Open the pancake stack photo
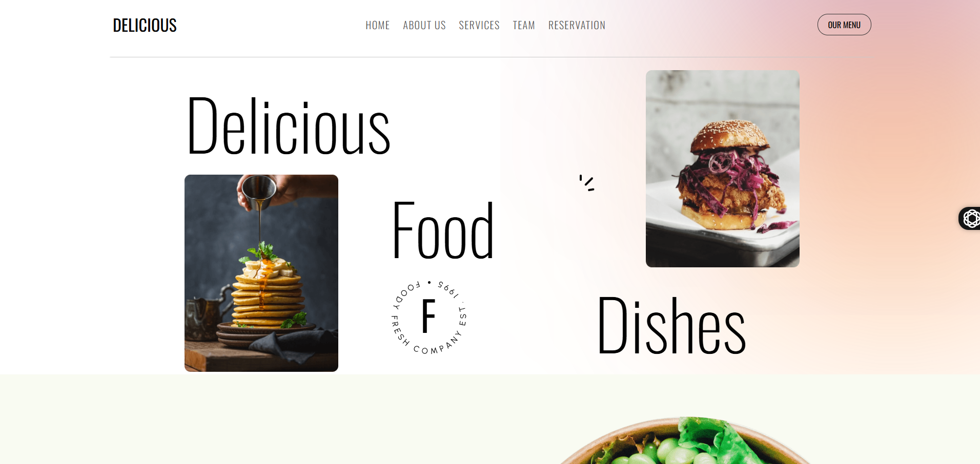 pos(261,273)
